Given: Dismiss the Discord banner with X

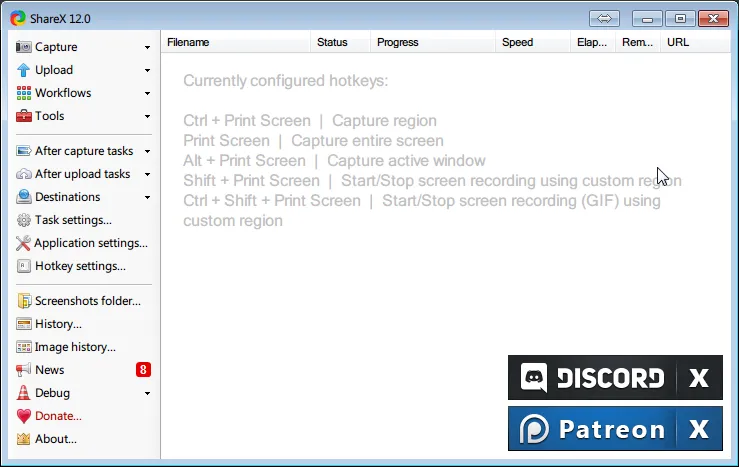Looking at the screenshot, I should 698,377.
